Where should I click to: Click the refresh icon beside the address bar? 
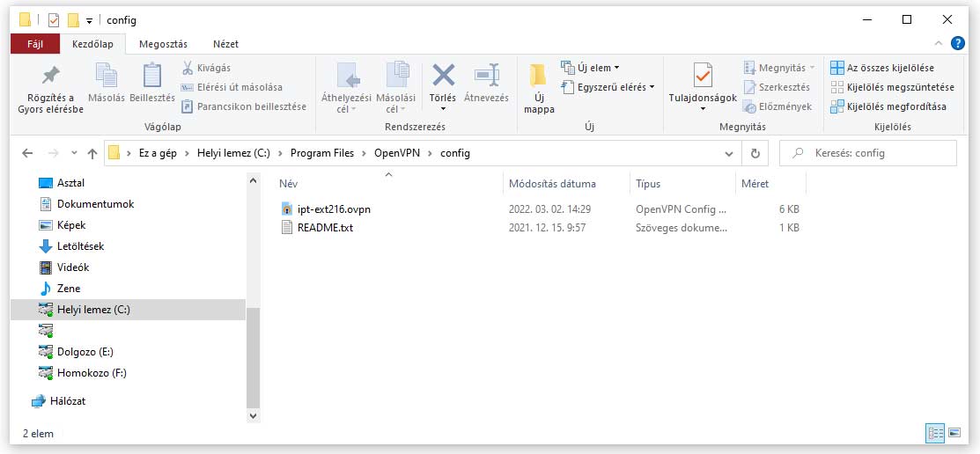point(755,153)
